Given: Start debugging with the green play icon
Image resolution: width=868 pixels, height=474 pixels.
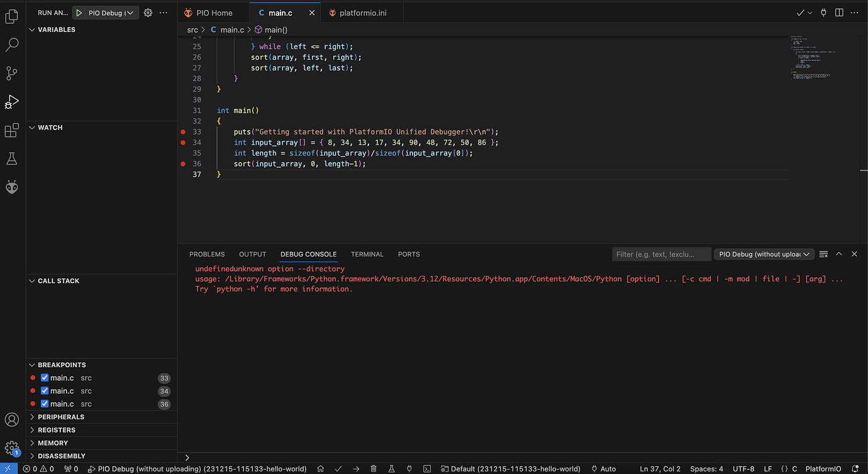Looking at the screenshot, I should [79, 13].
